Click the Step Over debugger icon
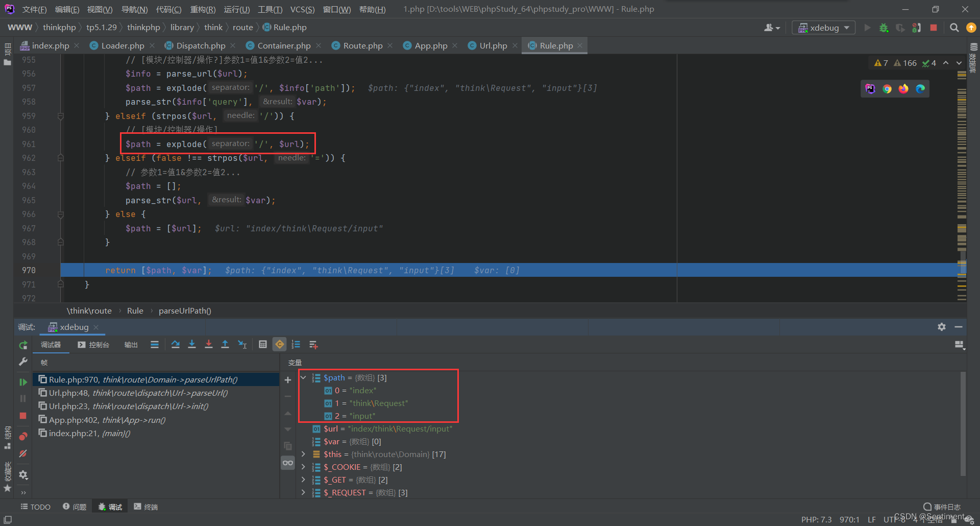Viewport: 980px width, 526px height. coord(175,345)
